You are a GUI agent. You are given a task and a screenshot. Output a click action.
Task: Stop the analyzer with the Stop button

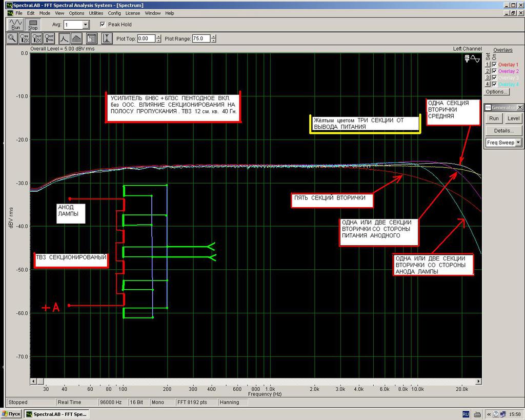tap(33, 25)
